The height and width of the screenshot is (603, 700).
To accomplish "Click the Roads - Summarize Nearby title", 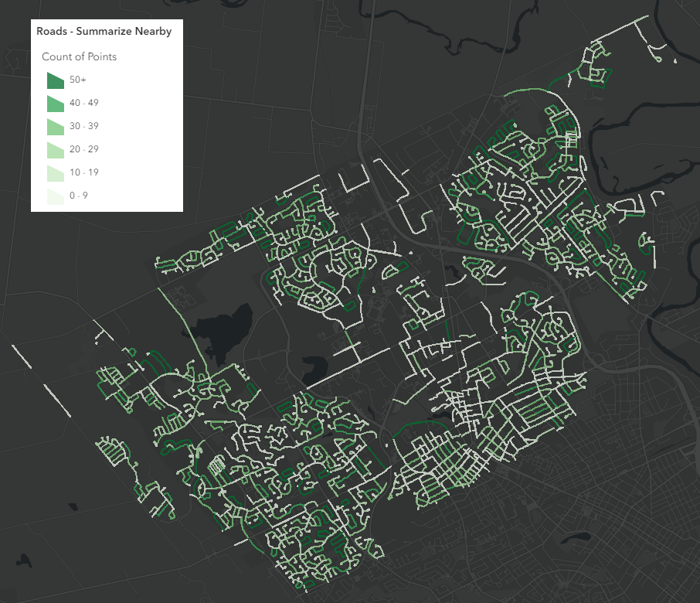I will 104,31.
